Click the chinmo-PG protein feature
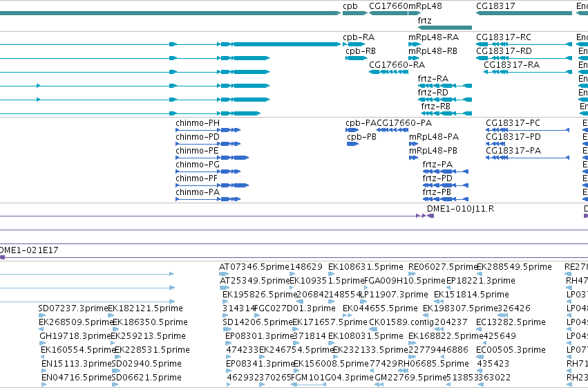588x388 pixels. click(x=208, y=172)
